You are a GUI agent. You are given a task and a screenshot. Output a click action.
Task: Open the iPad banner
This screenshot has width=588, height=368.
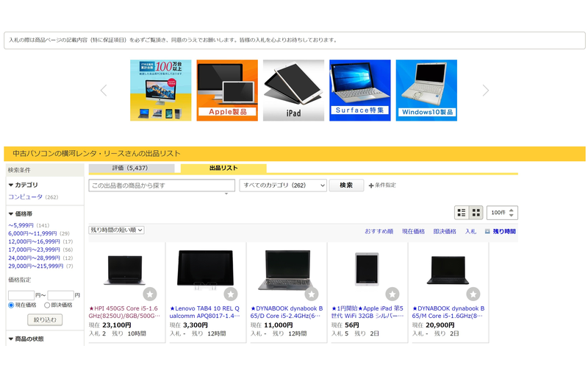pyautogui.click(x=293, y=90)
